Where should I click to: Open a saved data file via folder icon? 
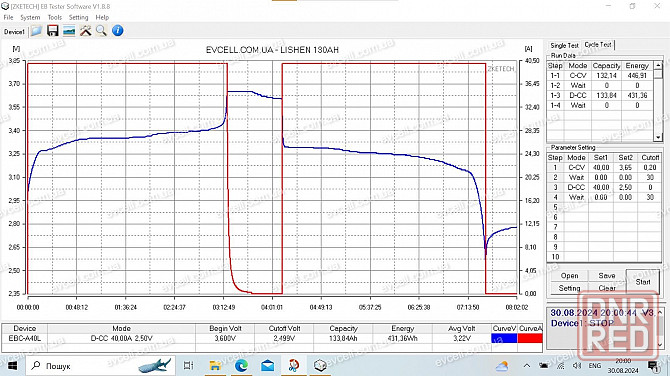click(x=36, y=31)
